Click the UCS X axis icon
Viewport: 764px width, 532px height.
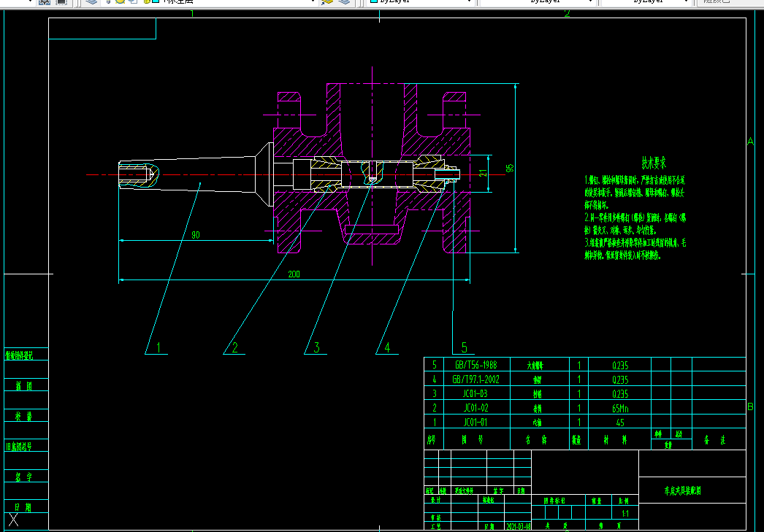pos(13,520)
